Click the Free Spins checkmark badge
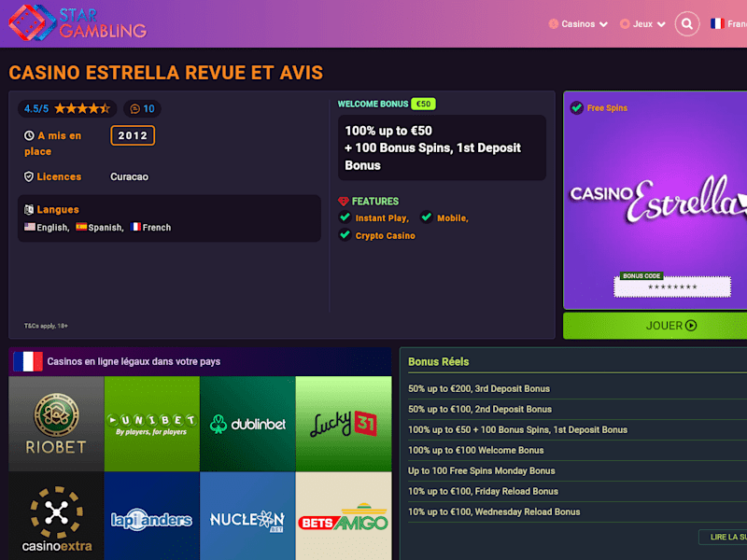The height and width of the screenshot is (560, 747). [x=577, y=108]
